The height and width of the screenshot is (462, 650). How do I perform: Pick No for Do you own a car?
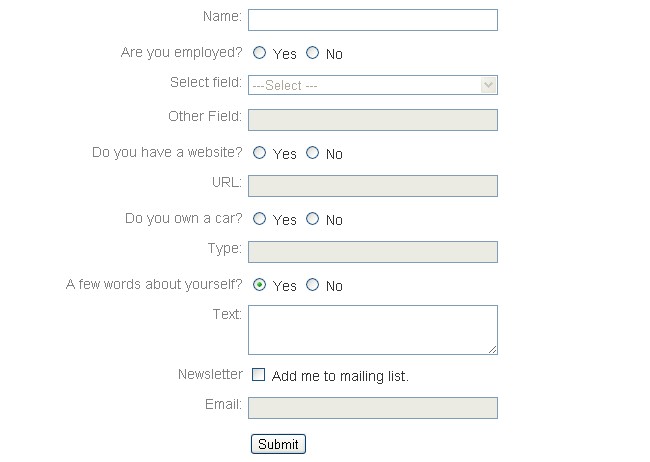[x=313, y=219]
